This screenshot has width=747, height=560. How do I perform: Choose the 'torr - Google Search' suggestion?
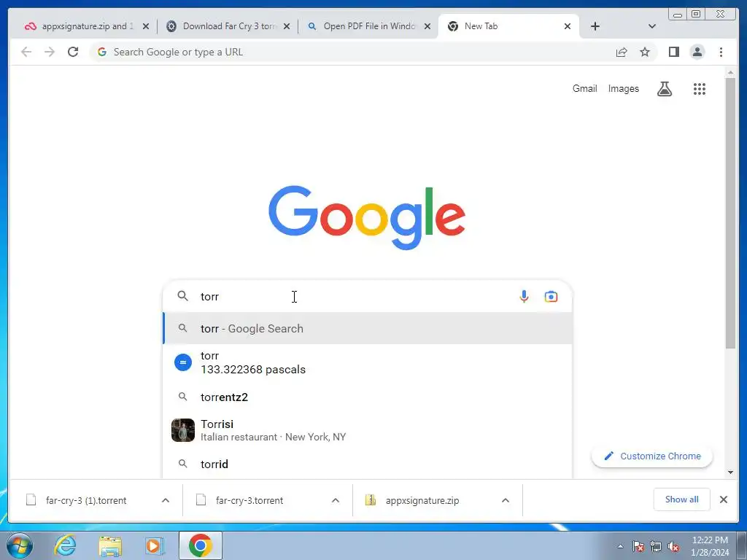(368, 329)
